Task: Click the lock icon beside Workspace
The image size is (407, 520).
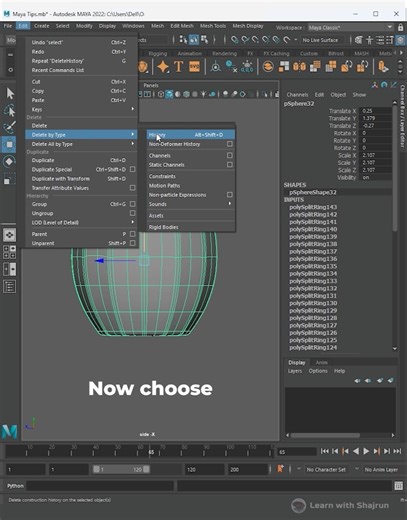Action: [401, 28]
